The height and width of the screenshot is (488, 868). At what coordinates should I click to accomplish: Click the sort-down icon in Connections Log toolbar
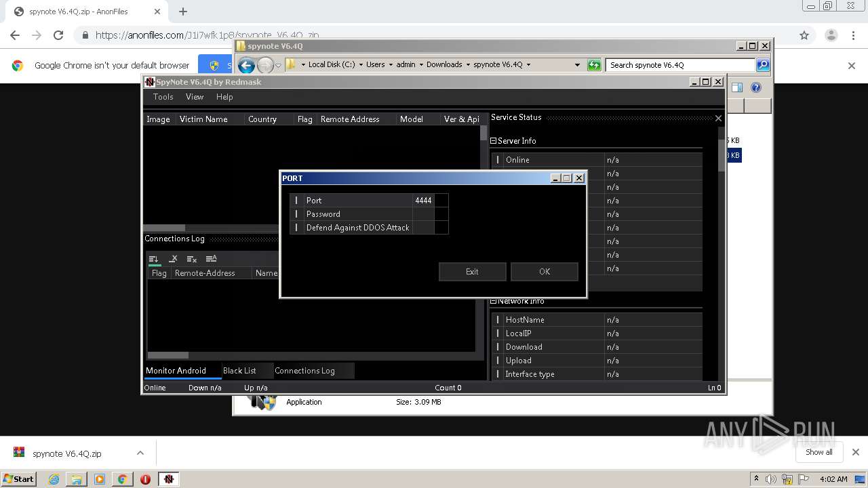pos(154,259)
